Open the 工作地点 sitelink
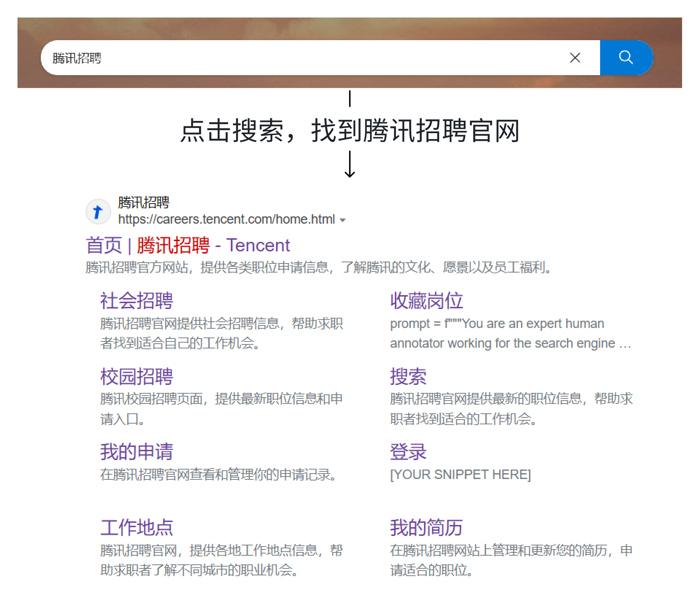The height and width of the screenshot is (610, 700). tap(136, 528)
